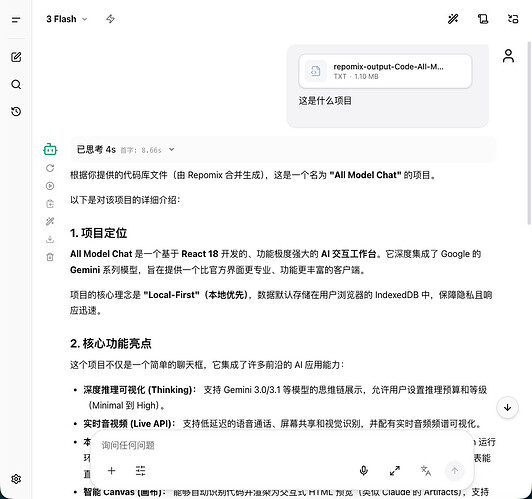Open the search icon in sidebar
The image size is (532, 499).
tap(16, 84)
